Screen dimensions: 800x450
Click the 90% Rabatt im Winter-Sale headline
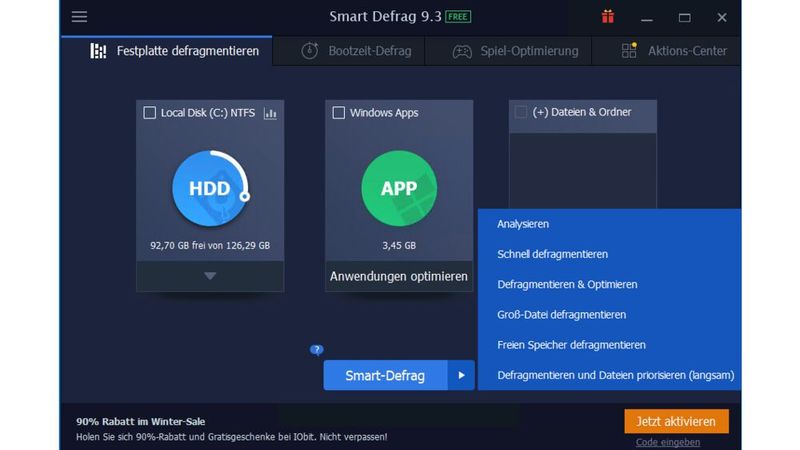point(140,421)
